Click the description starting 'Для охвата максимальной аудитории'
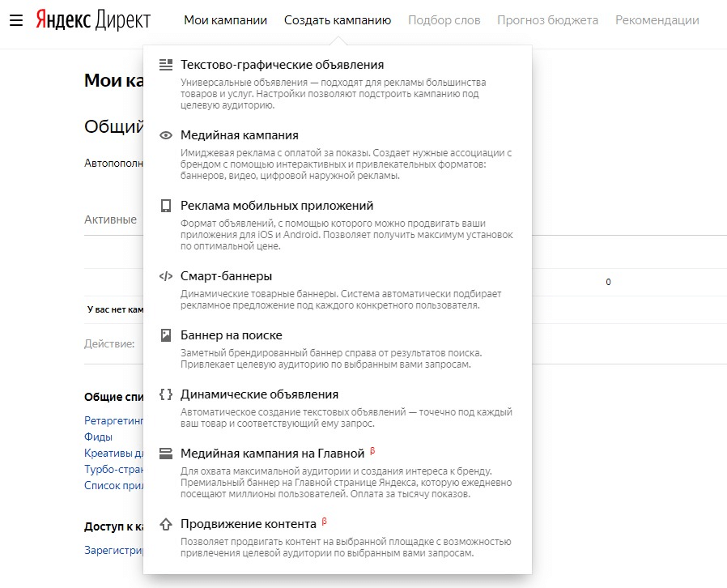This screenshot has height=588, width=727. coord(346,482)
